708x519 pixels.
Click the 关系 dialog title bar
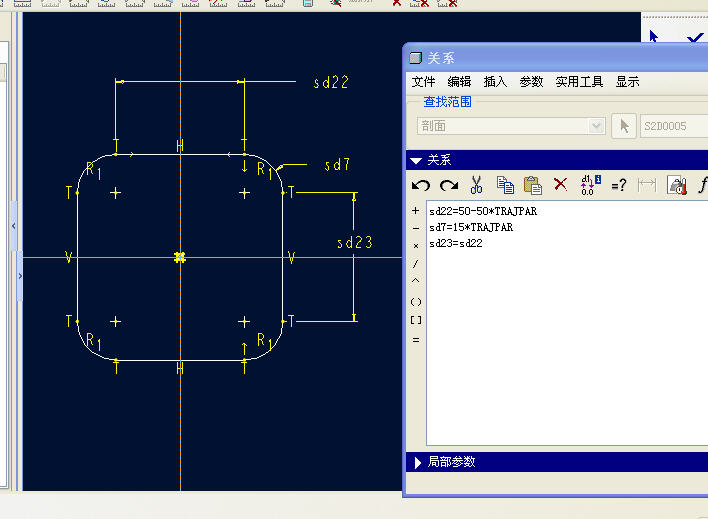coord(557,58)
